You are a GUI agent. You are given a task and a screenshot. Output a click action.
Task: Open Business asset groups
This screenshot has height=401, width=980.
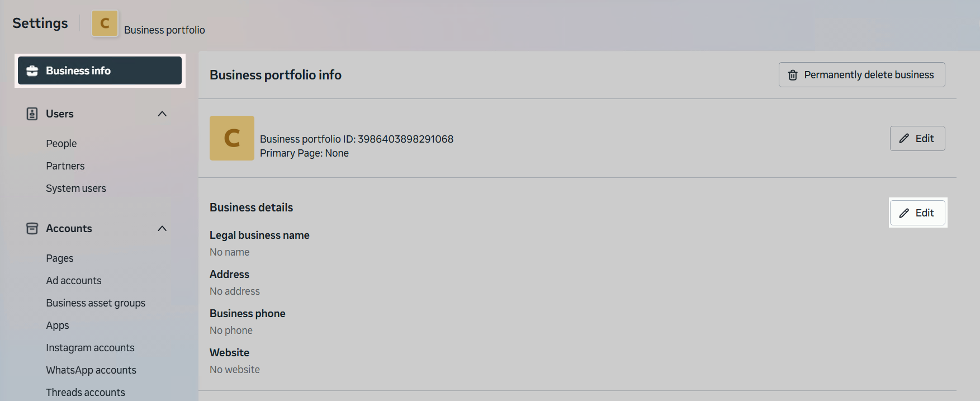pyautogui.click(x=96, y=303)
